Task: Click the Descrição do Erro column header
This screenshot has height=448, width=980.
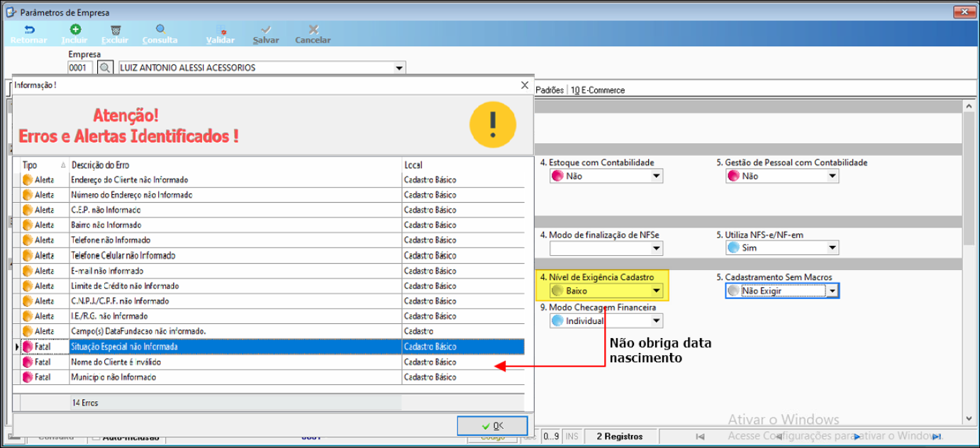Action: [235, 165]
